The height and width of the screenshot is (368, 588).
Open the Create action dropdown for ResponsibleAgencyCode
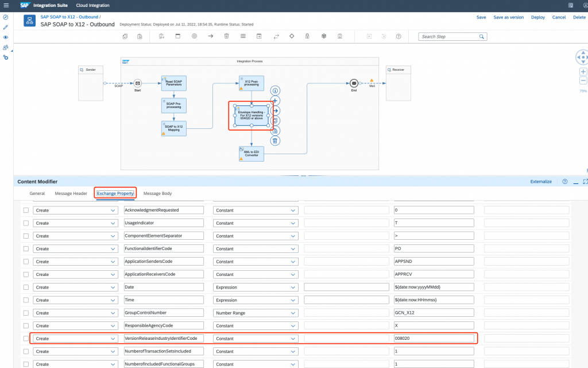click(75, 325)
